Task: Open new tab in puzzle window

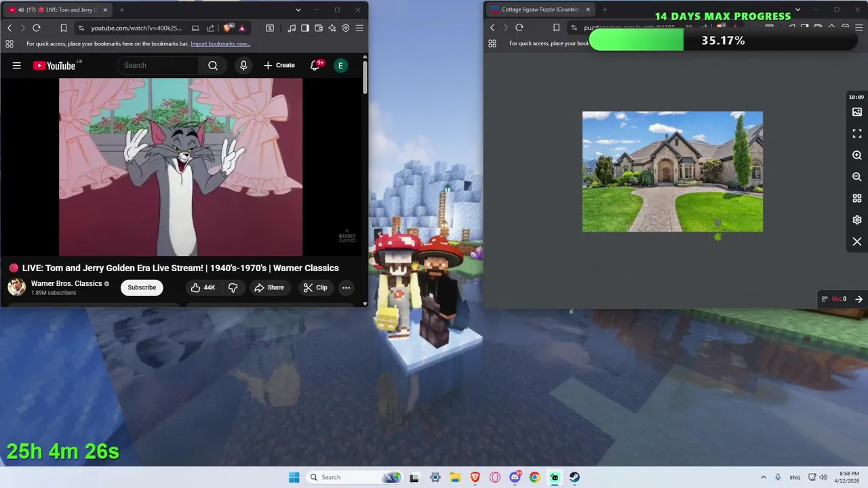Action: click(605, 9)
